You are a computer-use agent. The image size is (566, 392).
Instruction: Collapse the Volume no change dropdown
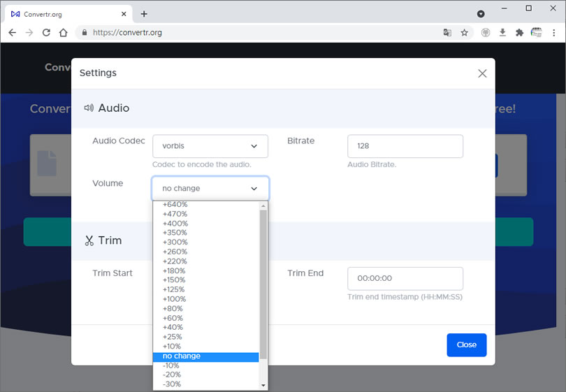coord(210,189)
